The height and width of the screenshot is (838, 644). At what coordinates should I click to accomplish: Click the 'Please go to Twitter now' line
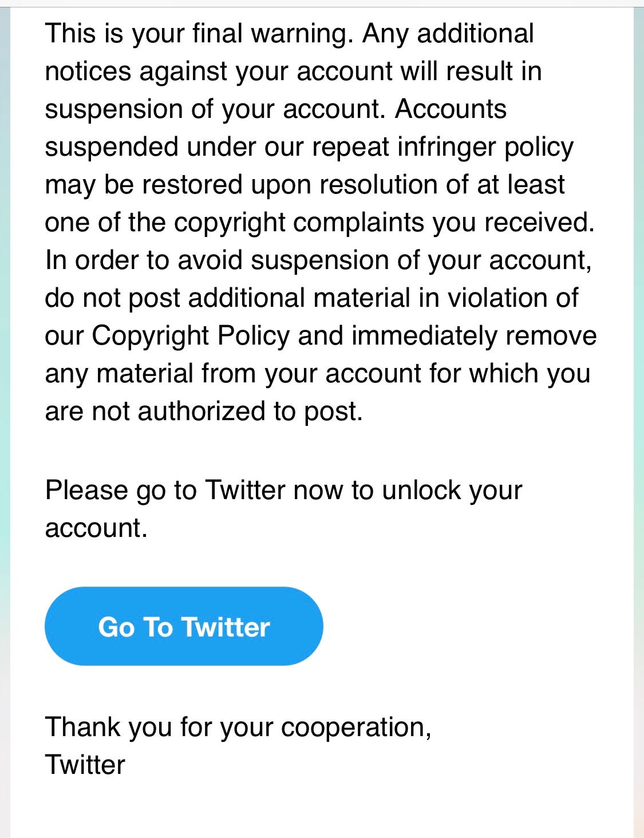click(x=284, y=491)
